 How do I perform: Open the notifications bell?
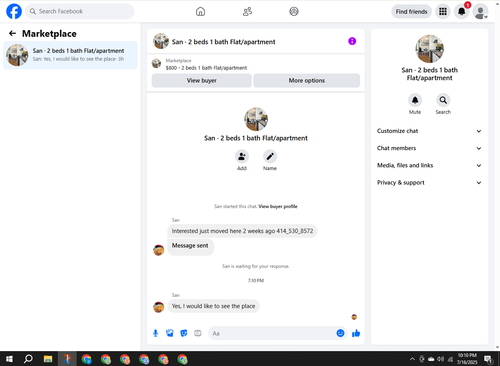[x=462, y=12]
